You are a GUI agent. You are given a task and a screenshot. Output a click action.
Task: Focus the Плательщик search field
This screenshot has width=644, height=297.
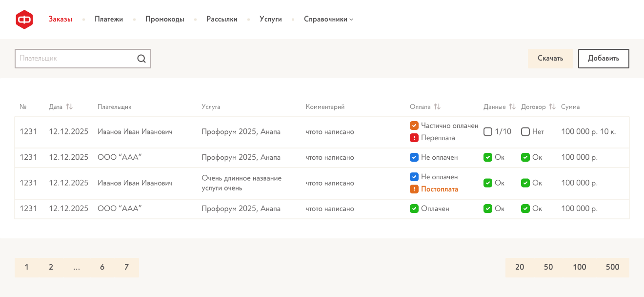click(83, 59)
